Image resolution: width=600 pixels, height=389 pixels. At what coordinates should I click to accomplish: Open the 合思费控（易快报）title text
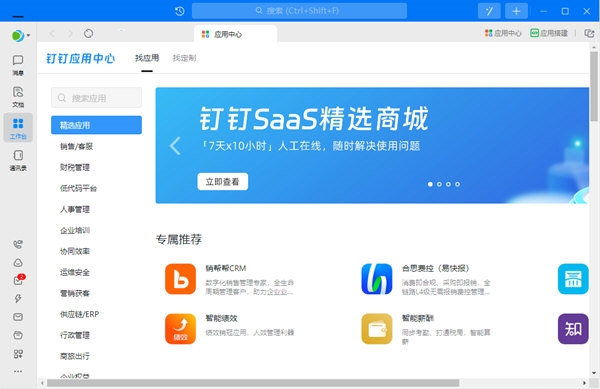435,268
